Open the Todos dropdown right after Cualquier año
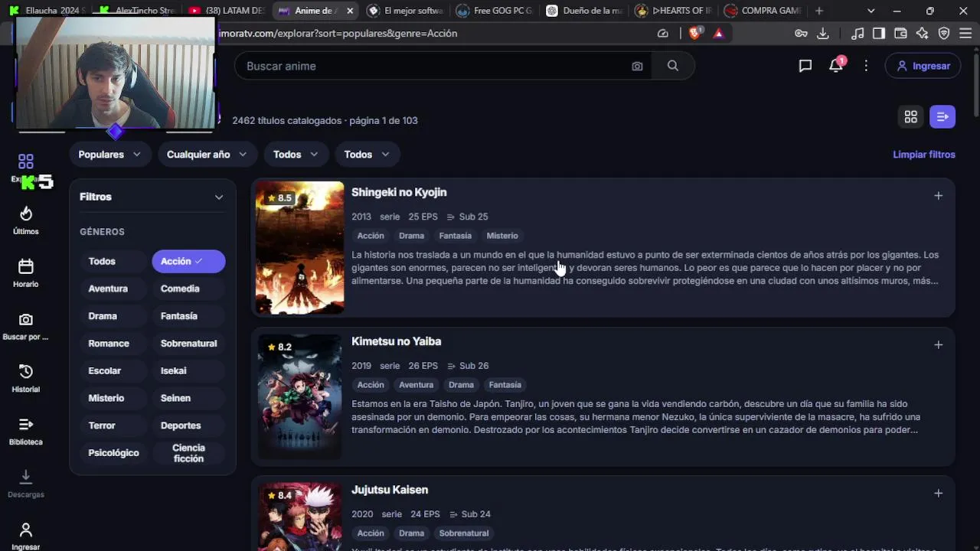This screenshot has height=551, width=980. 296,155
